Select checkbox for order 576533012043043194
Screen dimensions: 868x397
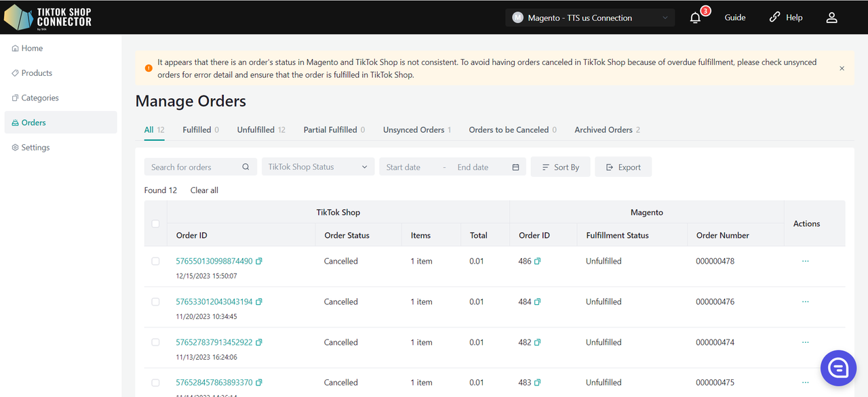155,301
